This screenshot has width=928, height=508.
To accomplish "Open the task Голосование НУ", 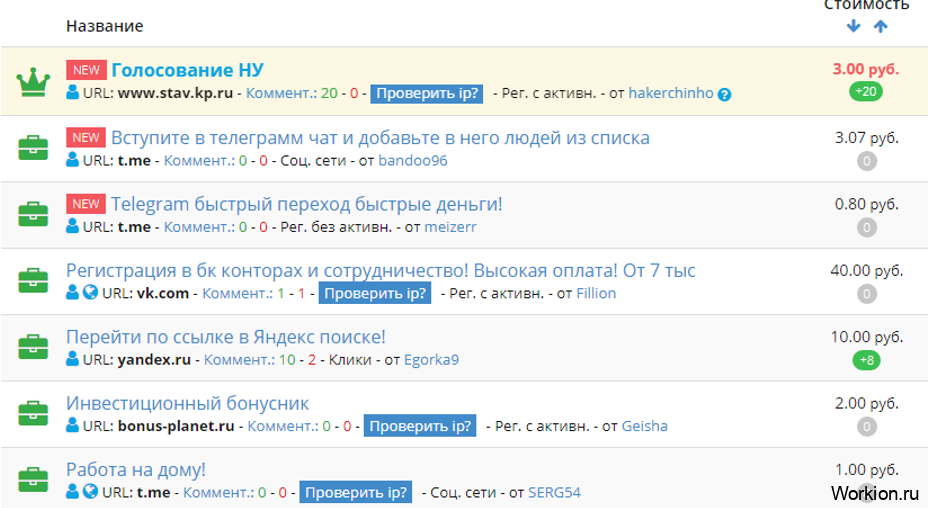I will coord(188,70).
